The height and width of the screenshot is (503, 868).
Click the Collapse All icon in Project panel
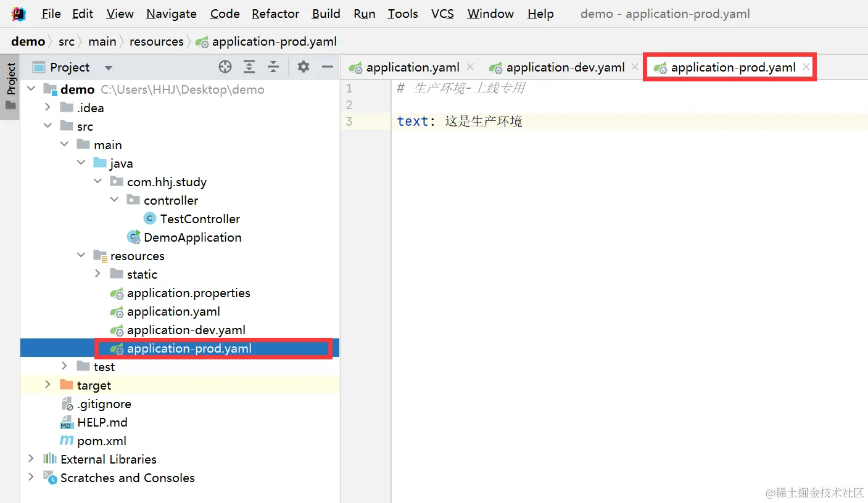tap(273, 67)
